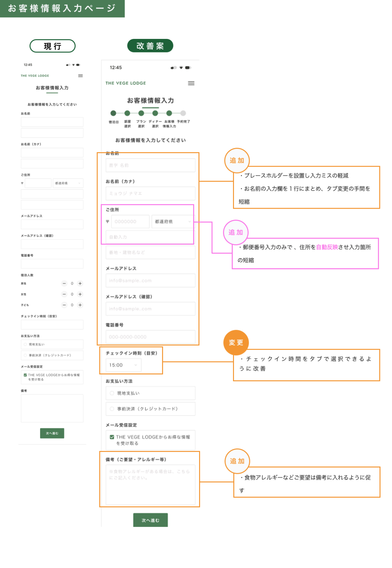Open the 都道府県 dropdown in the 現行 mockup

click(68, 183)
